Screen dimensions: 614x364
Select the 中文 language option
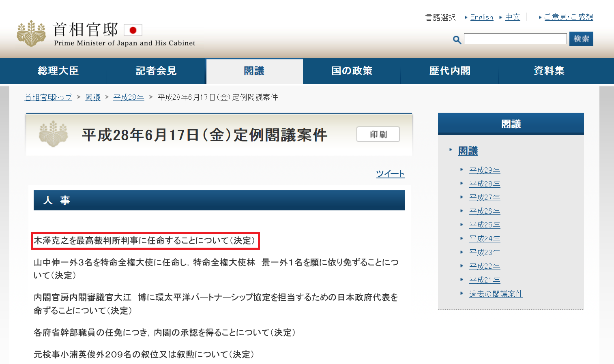pyautogui.click(x=512, y=17)
